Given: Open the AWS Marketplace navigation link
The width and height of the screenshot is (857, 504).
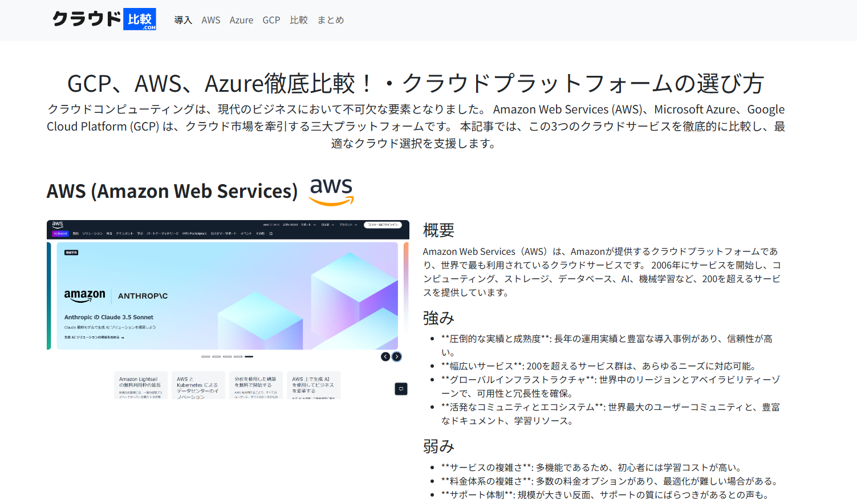Looking at the screenshot, I should tap(194, 234).
